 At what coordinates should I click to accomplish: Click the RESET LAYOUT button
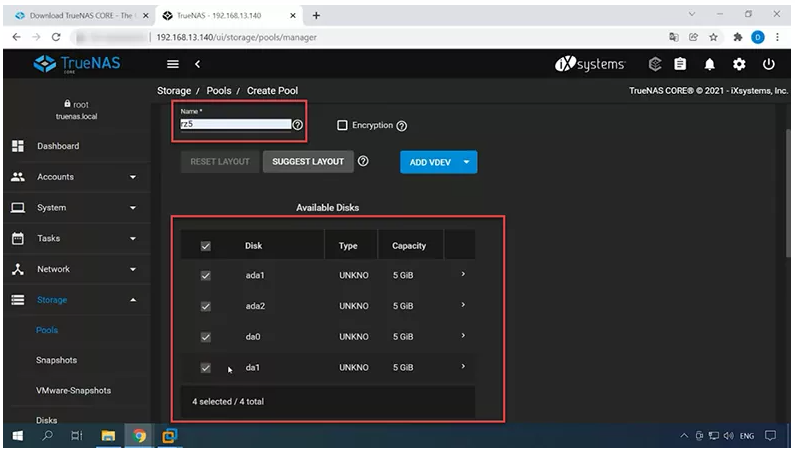220,161
